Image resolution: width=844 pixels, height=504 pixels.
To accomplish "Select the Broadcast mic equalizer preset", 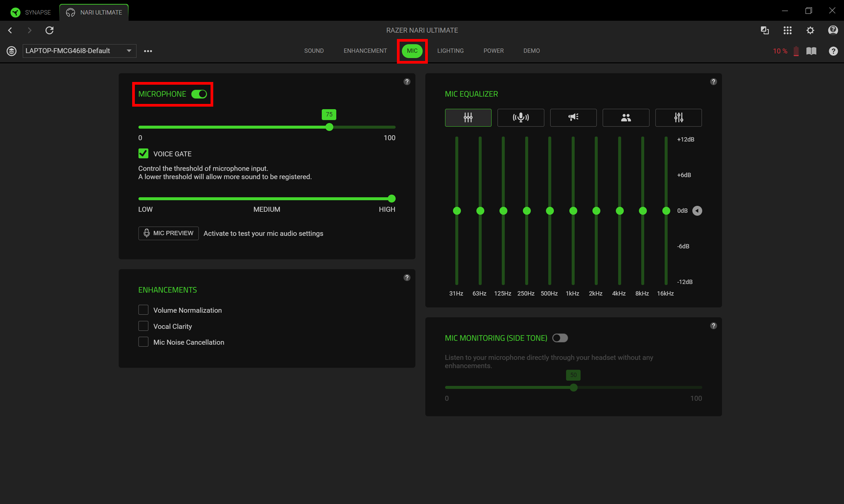I will tap(521, 117).
